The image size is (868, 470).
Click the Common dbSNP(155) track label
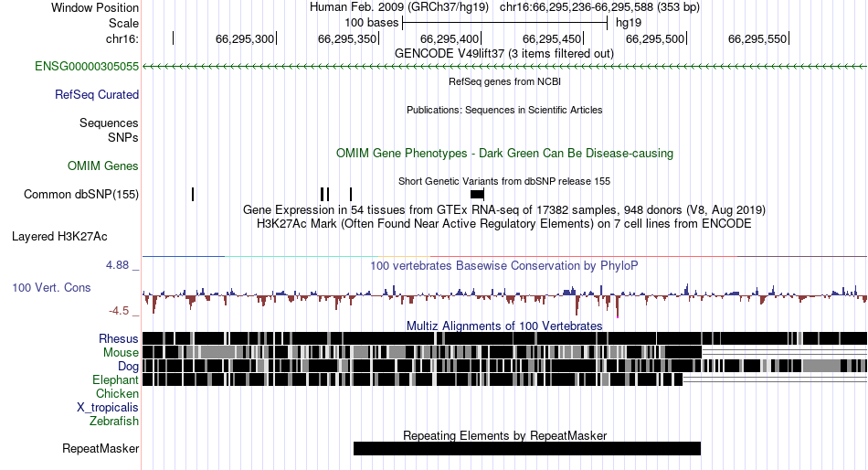click(x=81, y=195)
